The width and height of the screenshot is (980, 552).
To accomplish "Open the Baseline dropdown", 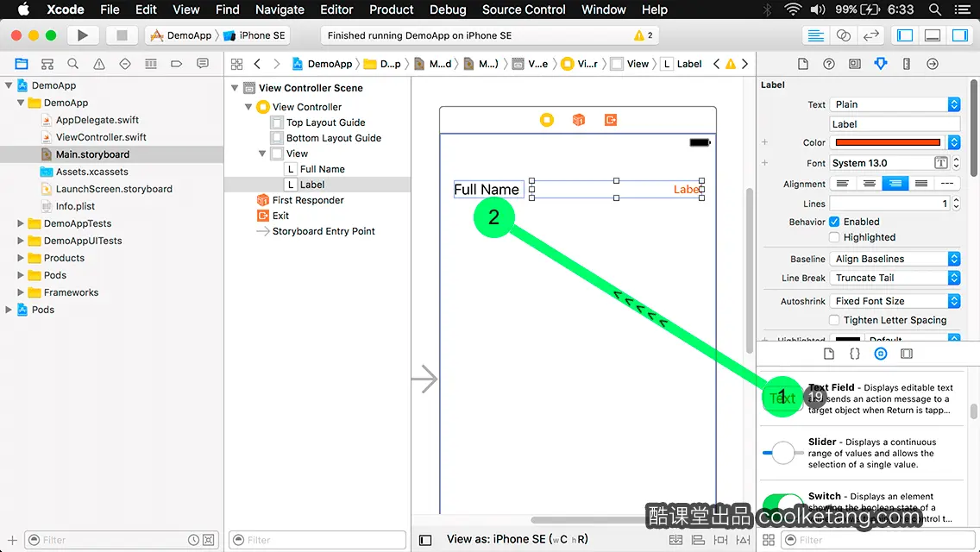I will 895,259.
